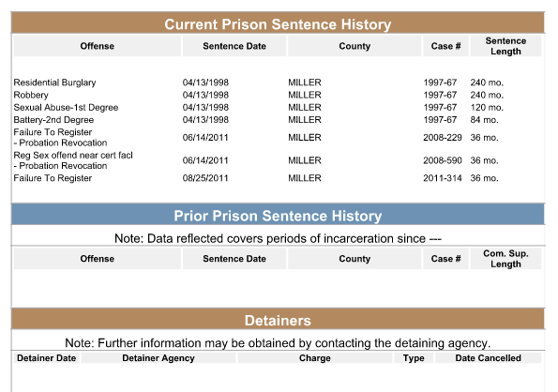Select the Detainer Date column header
This screenshot has width=558, height=392.
click(46, 358)
